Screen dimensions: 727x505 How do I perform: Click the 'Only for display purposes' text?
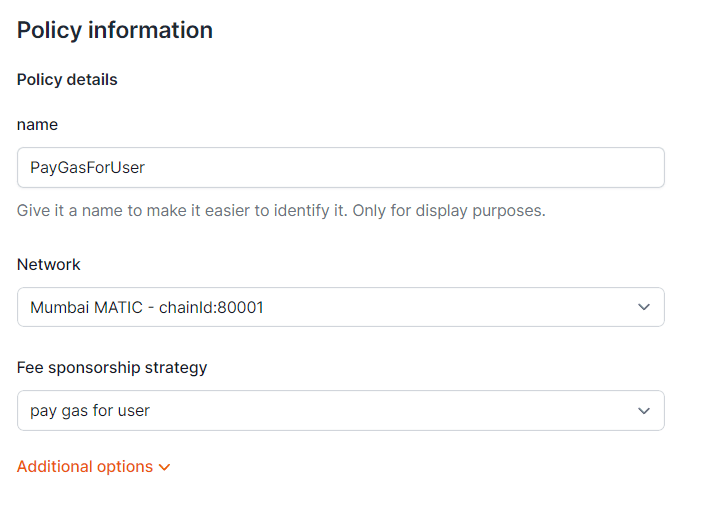coord(449,211)
